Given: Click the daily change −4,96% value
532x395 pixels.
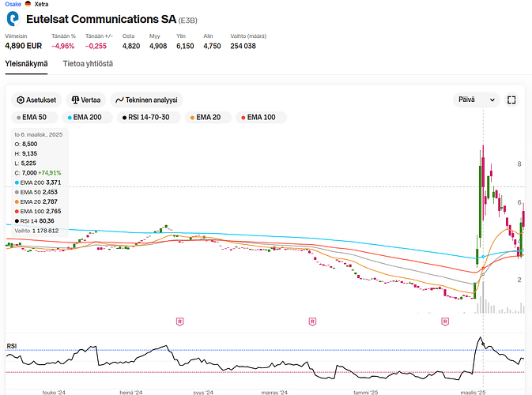Looking at the screenshot, I should click(x=62, y=46).
